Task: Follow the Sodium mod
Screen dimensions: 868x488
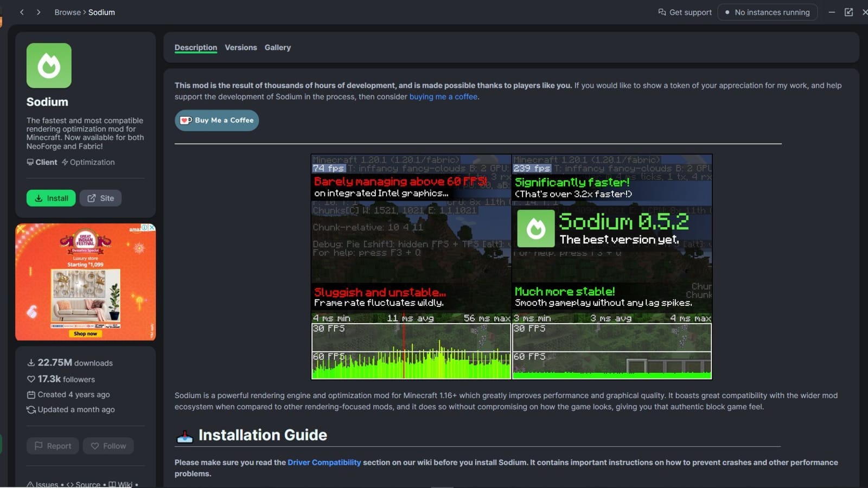Action: tap(108, 446)
